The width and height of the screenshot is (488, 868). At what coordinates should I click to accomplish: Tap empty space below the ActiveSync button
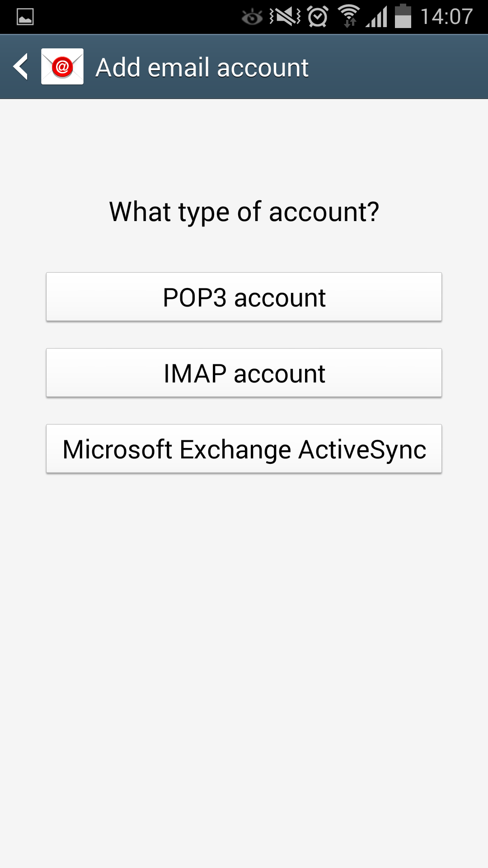pos(244,633)
